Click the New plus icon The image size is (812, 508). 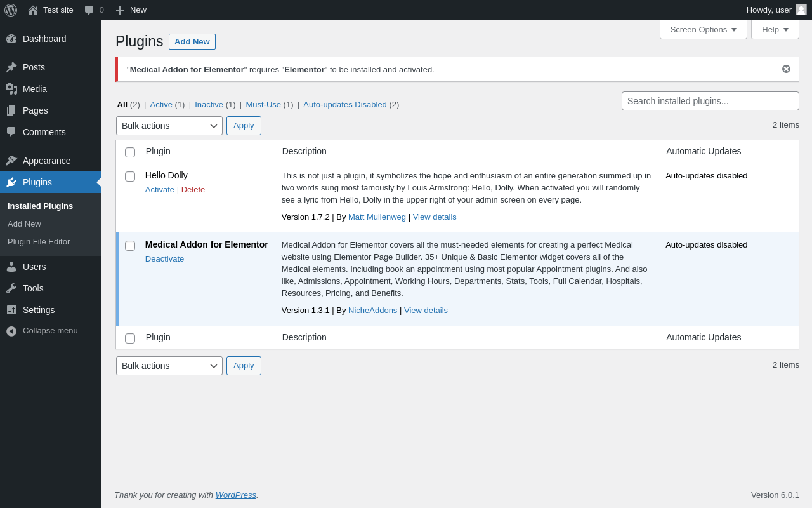[120, 10]
